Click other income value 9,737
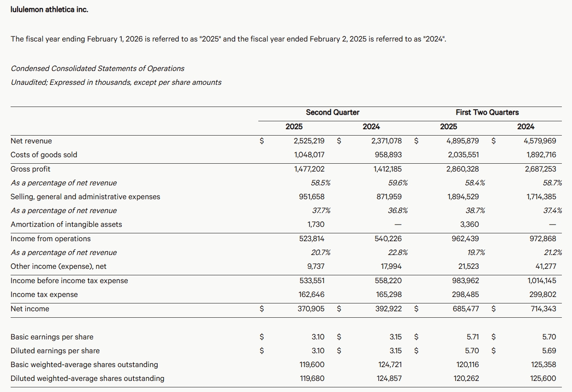This screenshot has height=392, width=572. coord(316,267)
